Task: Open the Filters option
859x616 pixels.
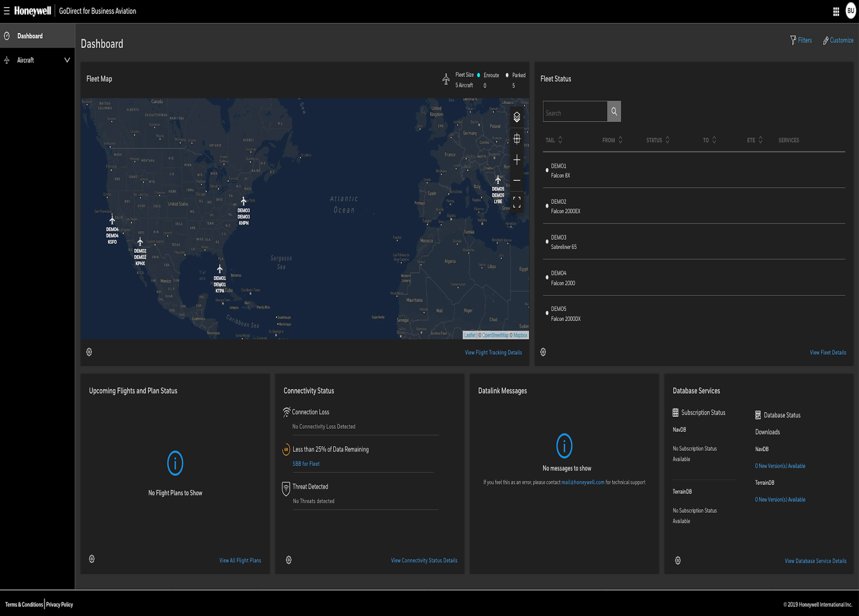Action: click(801, 40)
